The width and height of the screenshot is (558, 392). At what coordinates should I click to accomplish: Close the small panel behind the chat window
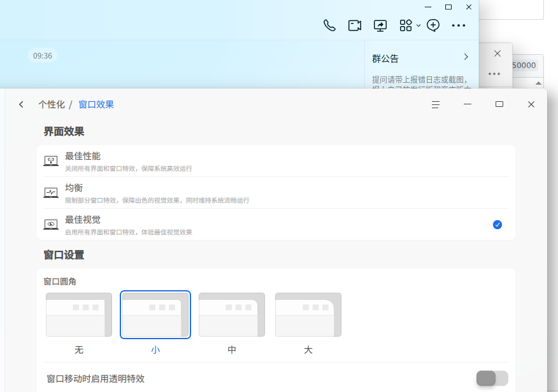click(x=497, y=53)
